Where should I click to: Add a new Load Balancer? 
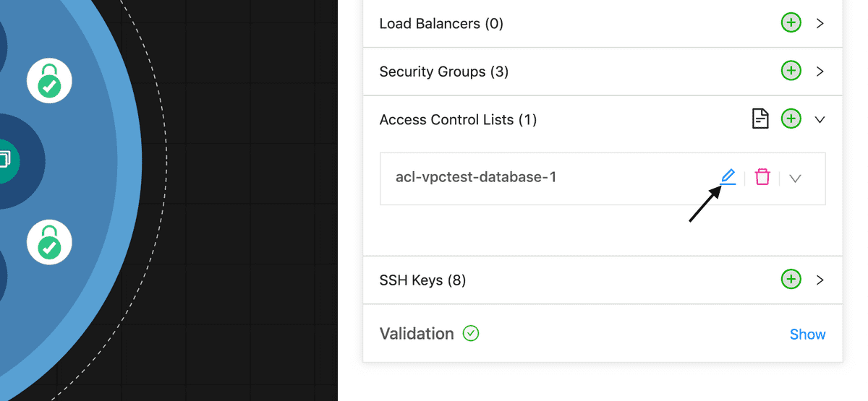tap(791, 23)
